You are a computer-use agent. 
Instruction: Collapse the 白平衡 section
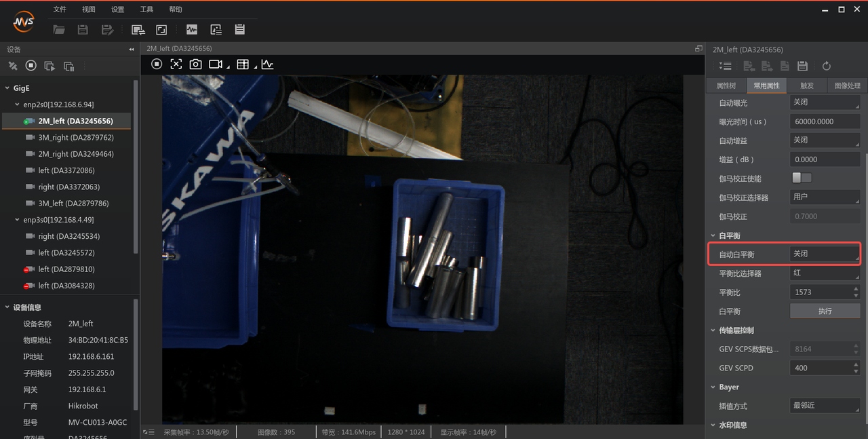[713, 235]
